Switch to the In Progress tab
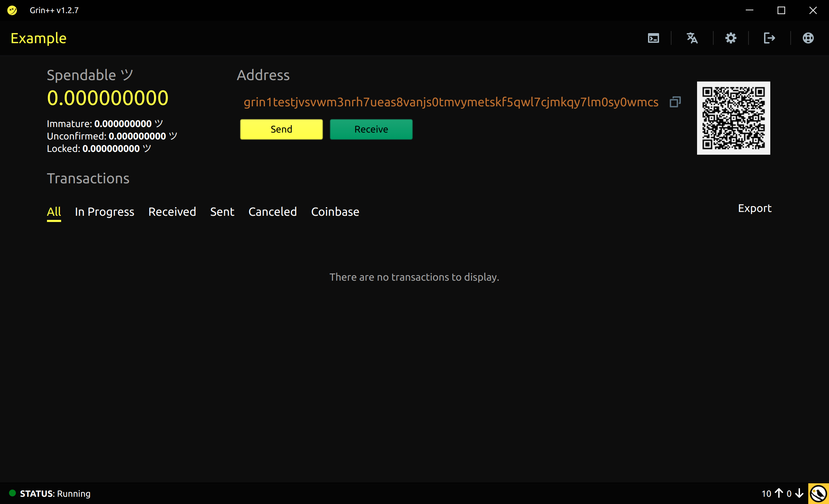 tap(104, 212)
